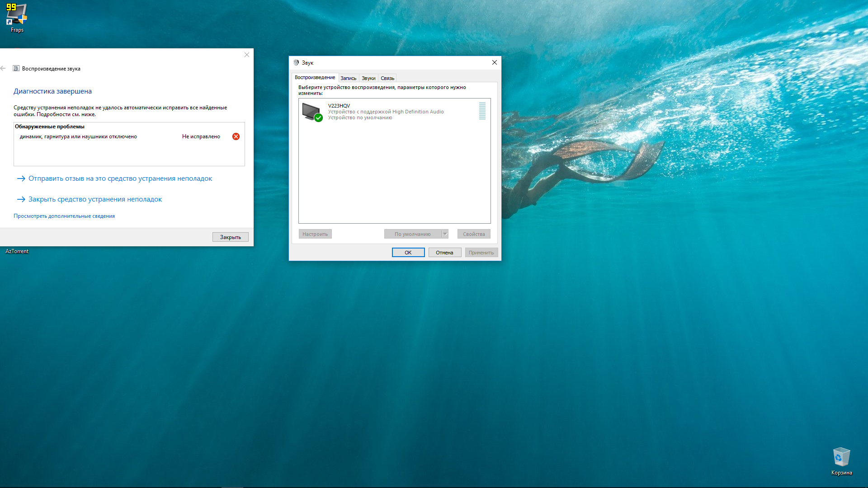Screen dimensions: 868x488
Task: Click the AzTorrent taskbar icon
Action: coord(17,251)
